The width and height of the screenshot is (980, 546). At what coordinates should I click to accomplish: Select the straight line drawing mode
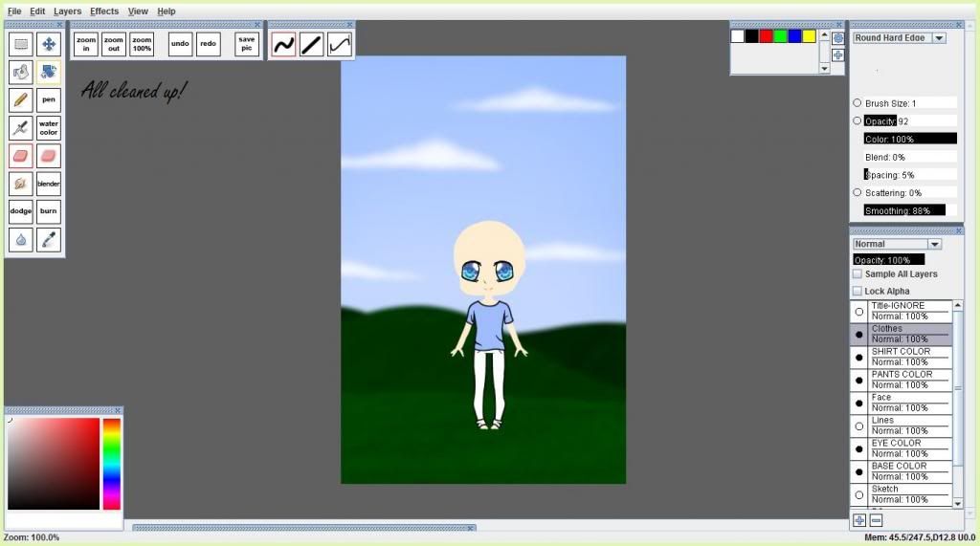[311, 44]
